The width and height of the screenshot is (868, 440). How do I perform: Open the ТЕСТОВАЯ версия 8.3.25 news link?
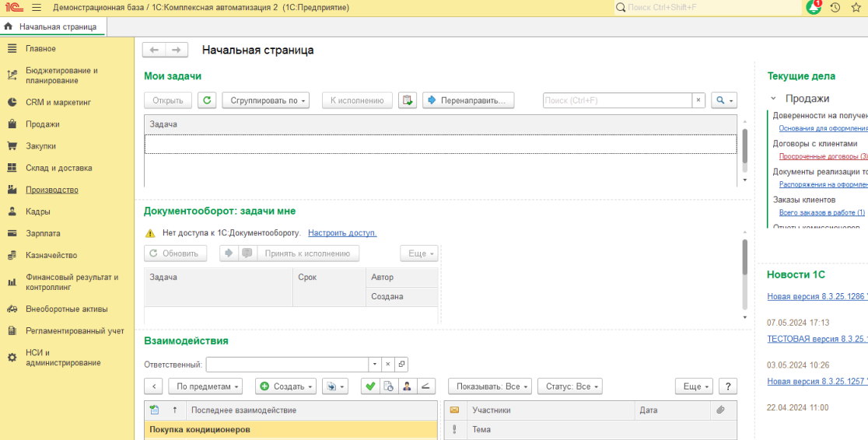[817, 339]
